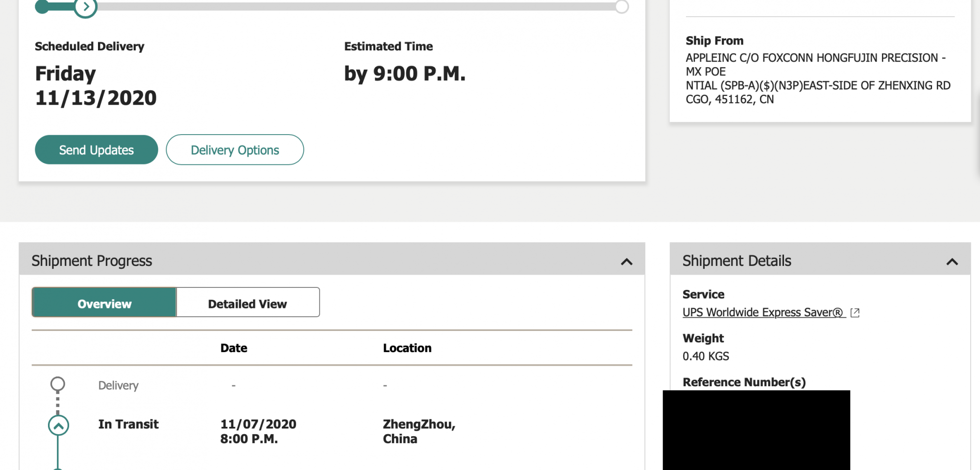
Task: Open the UPS Worldwide Express Saver link
Action: coord(762,312)
